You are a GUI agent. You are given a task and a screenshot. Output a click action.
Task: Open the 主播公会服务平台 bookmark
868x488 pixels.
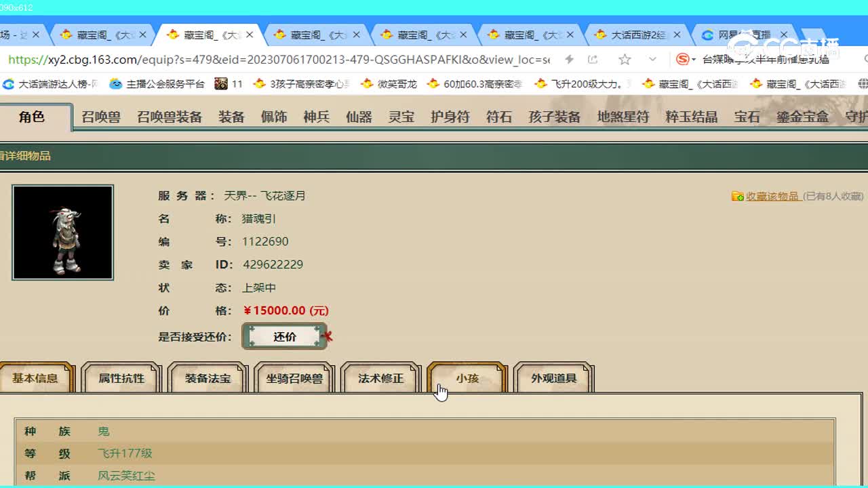pyautogui.click(x=157, y=84)
